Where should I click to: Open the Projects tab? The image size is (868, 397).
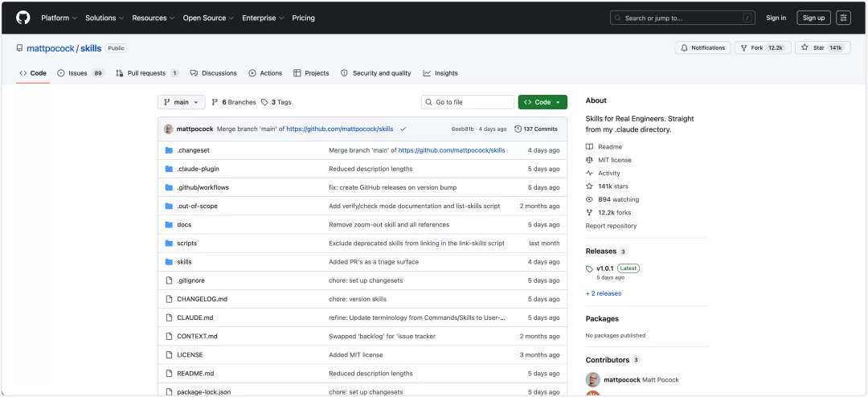[x=311, y=73]
